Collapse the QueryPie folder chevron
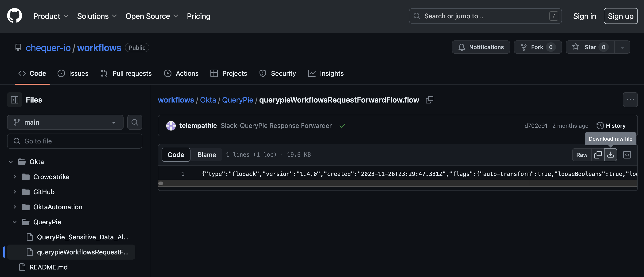 point(15,222)
